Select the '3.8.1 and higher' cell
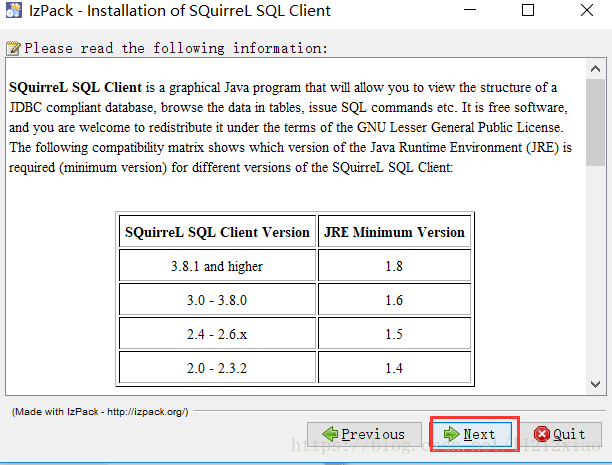612x465 pixels. coord(217,266)
